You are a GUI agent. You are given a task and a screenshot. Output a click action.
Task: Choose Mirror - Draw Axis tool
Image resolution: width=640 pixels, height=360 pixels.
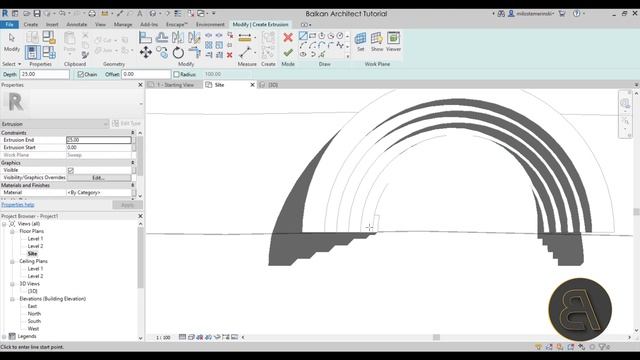tap(194, 38)
